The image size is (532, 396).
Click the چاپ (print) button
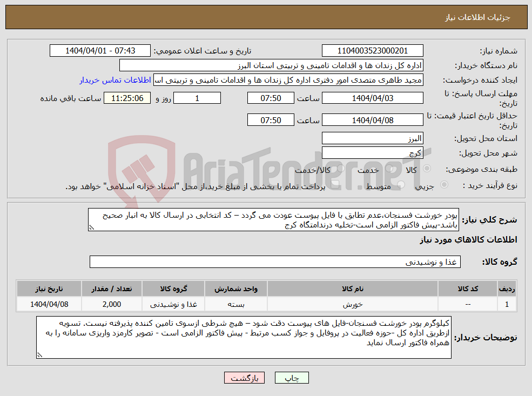tap(292, 378)
